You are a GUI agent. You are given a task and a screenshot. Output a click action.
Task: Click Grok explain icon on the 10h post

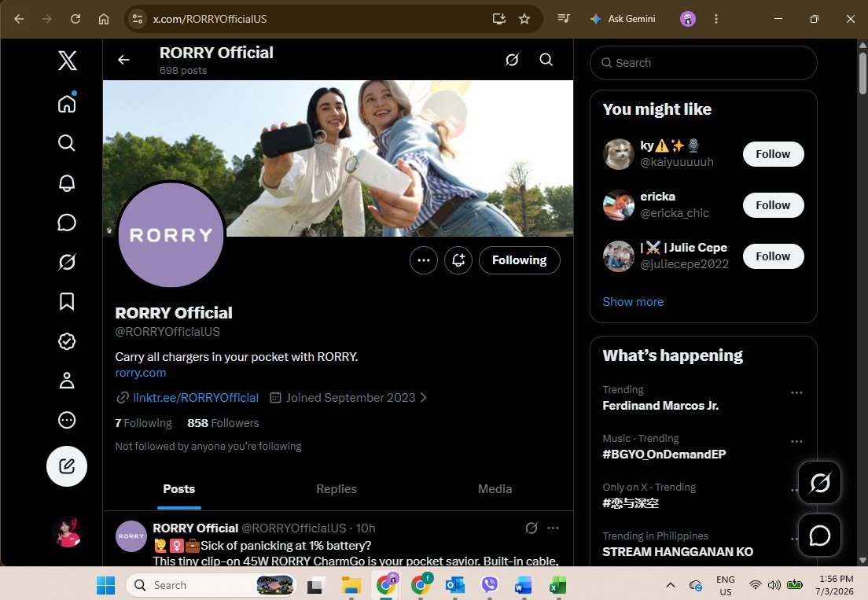(x=531, y=528)
